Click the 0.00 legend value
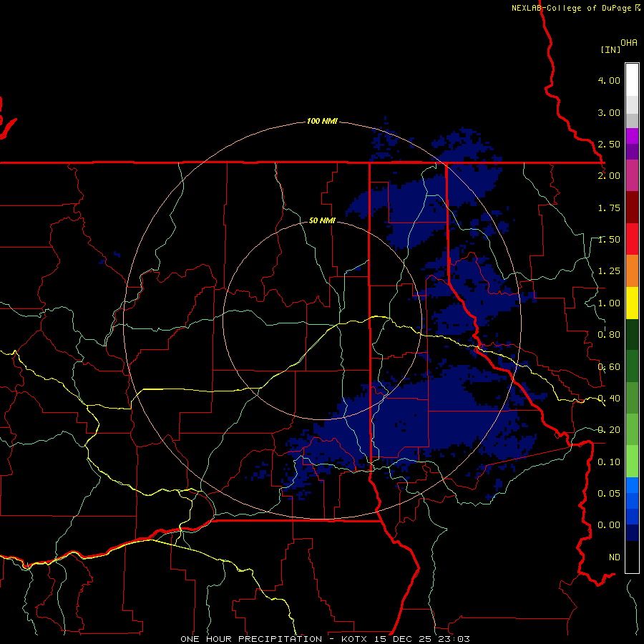The image size is (644, 644). [609, 525]
